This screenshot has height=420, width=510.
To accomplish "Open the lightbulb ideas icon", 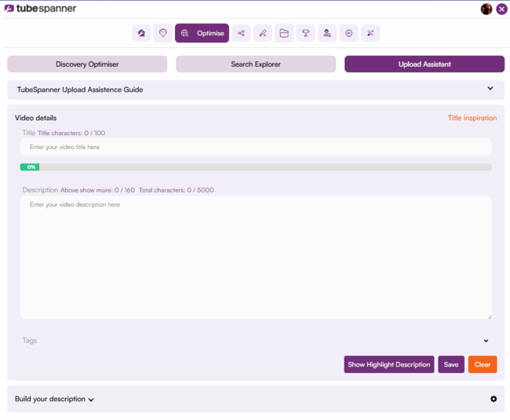I will [162, 33].
